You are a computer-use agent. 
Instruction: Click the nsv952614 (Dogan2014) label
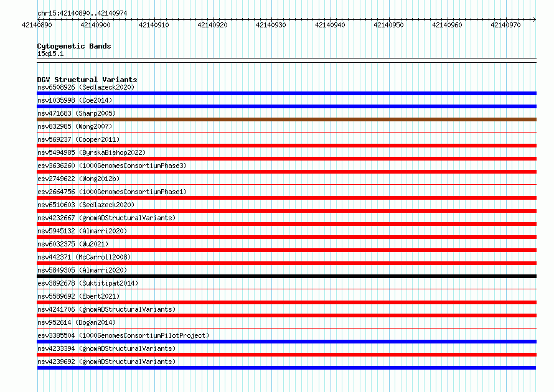pos(77,322)
